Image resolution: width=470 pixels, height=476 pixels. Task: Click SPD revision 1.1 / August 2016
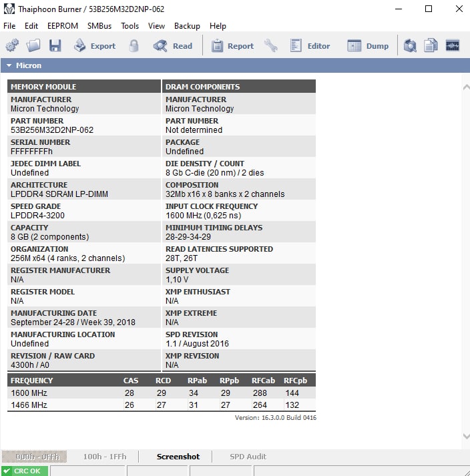(197, 344)
